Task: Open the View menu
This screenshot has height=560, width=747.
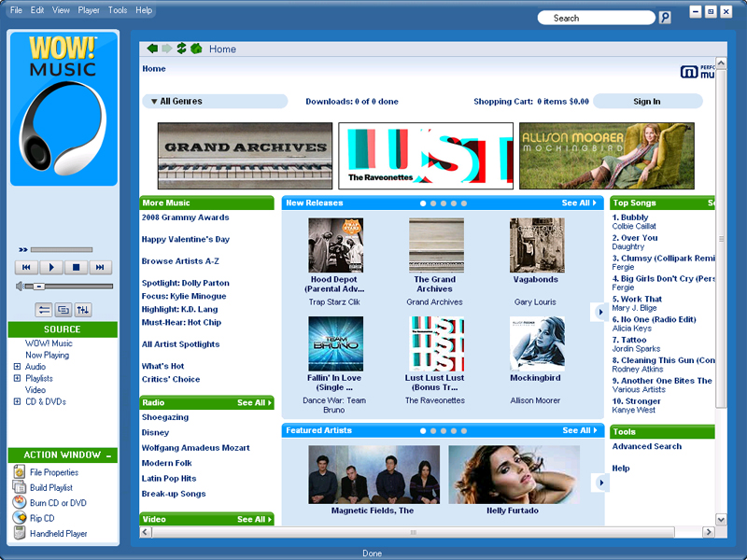Action: (x=61, y=10)
